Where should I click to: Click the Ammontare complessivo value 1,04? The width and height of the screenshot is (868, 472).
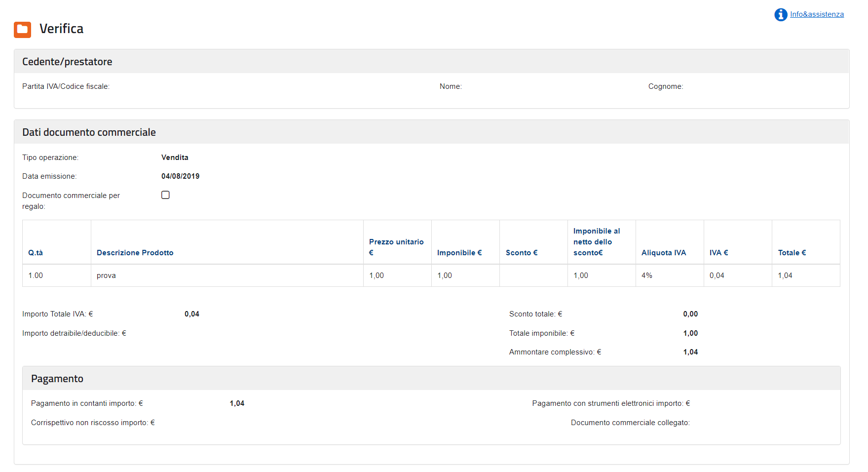[690, 352]
